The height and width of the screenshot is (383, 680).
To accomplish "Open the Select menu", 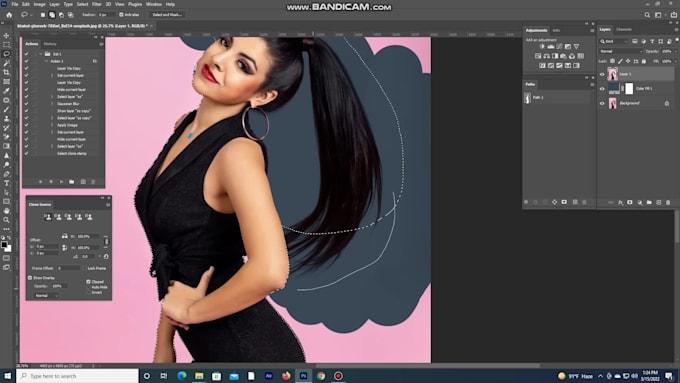I will pos(82,4).
